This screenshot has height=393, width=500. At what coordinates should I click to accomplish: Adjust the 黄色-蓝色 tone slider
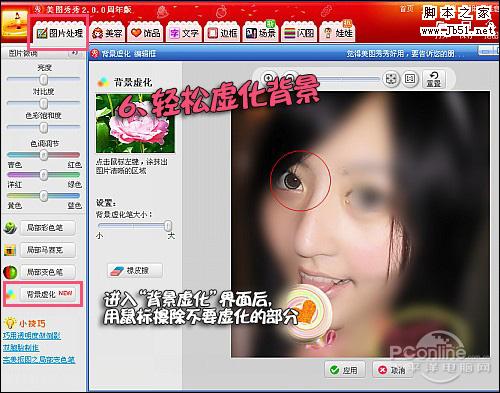pyautogui.click(x=44, y=196)
